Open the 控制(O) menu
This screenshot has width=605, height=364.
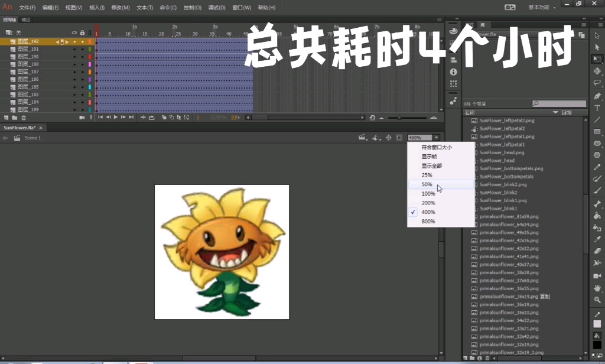[x=192, y=8]
